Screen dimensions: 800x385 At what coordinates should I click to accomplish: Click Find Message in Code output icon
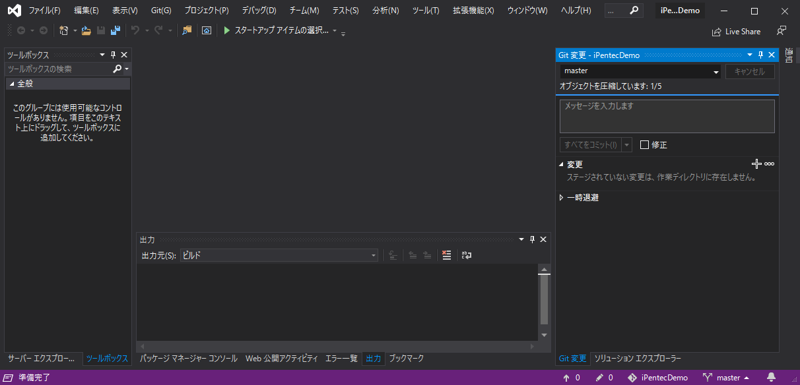click(x=393, y=255)
